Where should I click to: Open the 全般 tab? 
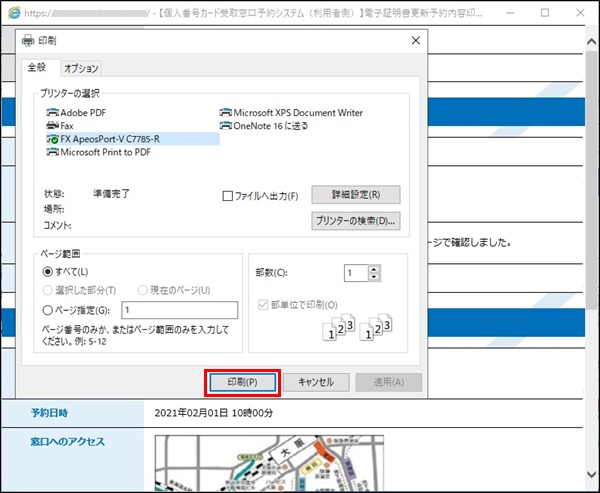click(37, 68)
